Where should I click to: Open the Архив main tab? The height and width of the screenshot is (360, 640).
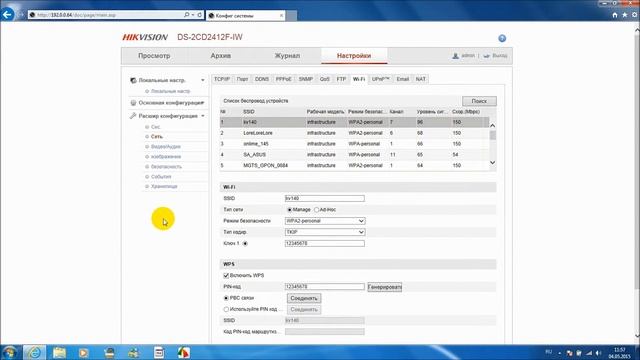coord(221,56)
